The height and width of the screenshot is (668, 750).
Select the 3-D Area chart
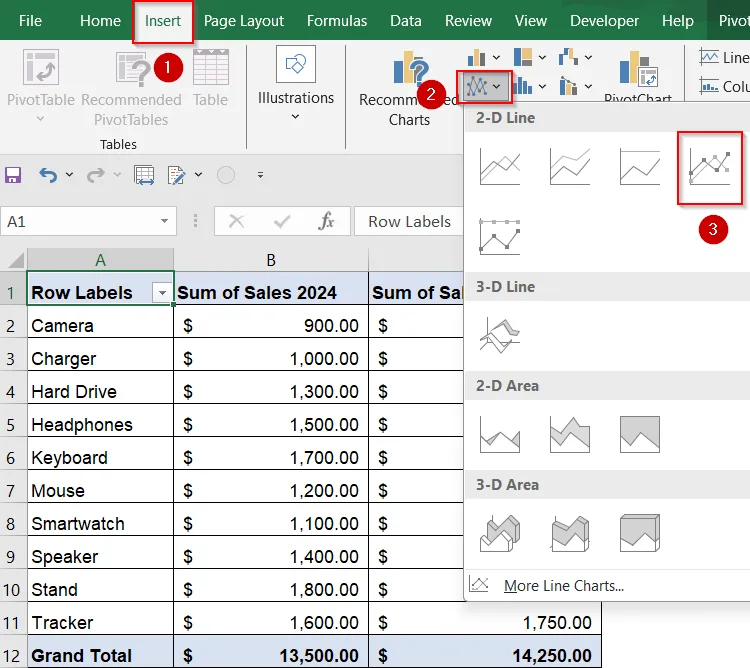500,533
